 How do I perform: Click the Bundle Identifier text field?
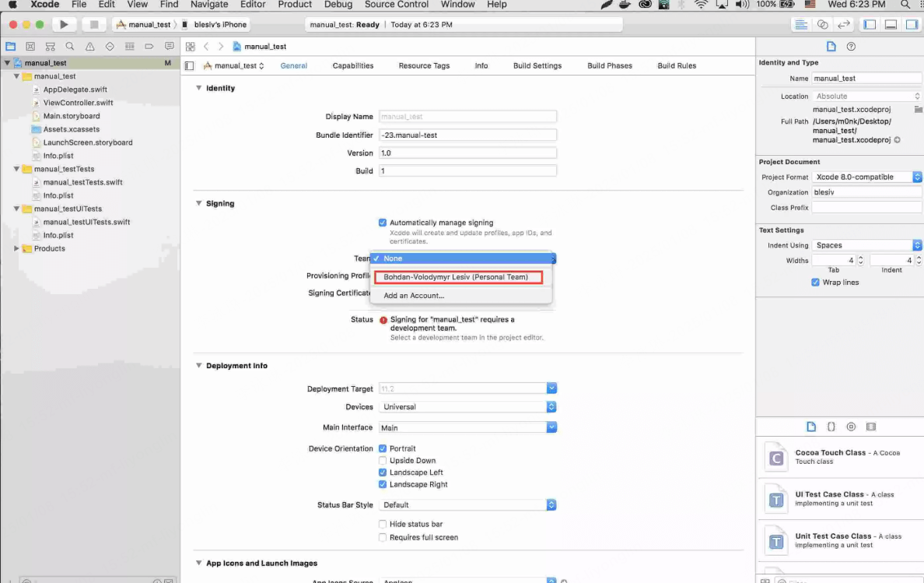467,135
